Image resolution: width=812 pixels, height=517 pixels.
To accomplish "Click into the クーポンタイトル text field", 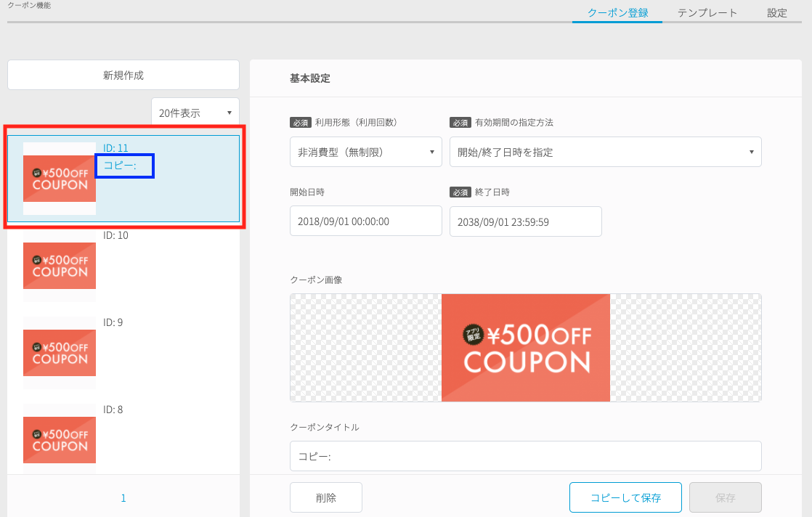I will [525, 456].
